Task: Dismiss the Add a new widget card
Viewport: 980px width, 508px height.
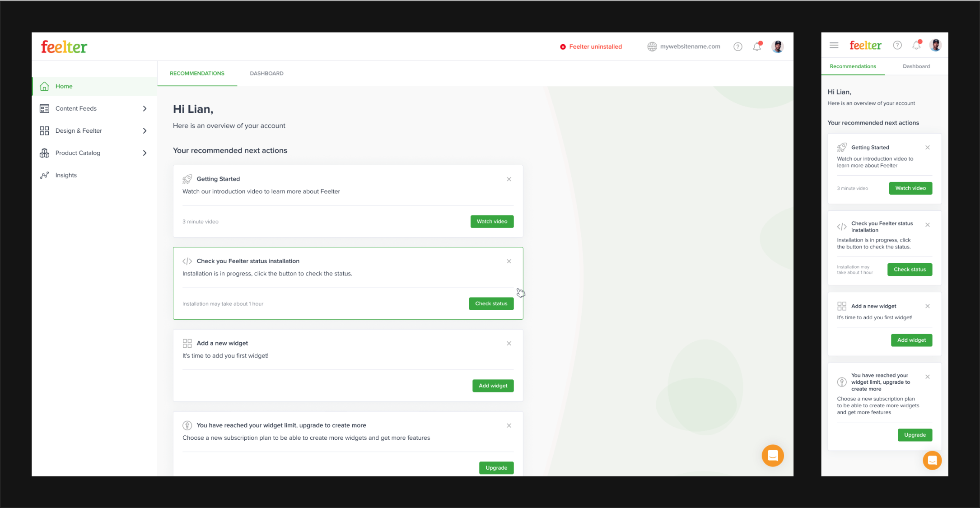Action: pos(509,344)
